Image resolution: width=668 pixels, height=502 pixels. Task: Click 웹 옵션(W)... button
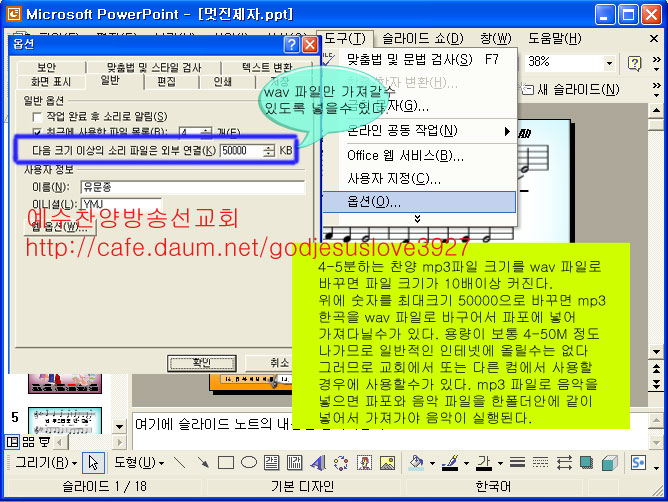[x=60, y=227]
